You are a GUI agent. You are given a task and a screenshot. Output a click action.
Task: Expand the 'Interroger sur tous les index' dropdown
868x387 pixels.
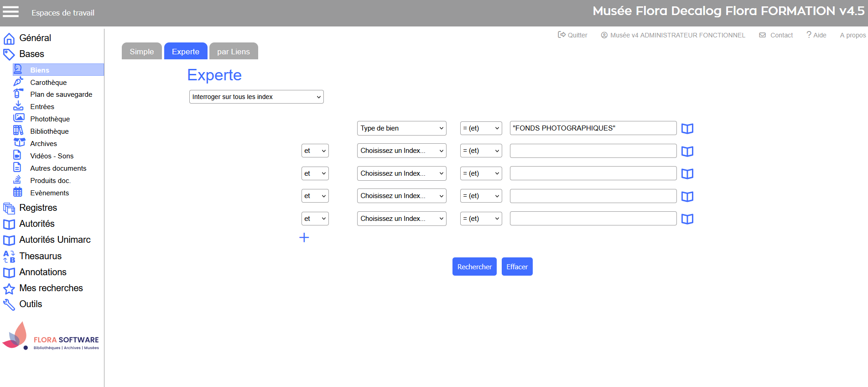point(256,97)
